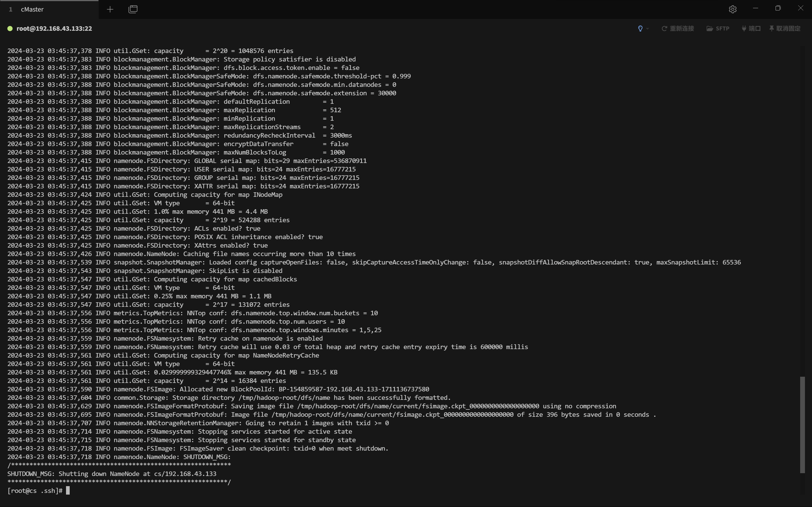Expand the dropdown arrow beside the lightbulb
The height and width of the screenshot is (507, 812).
647,29
